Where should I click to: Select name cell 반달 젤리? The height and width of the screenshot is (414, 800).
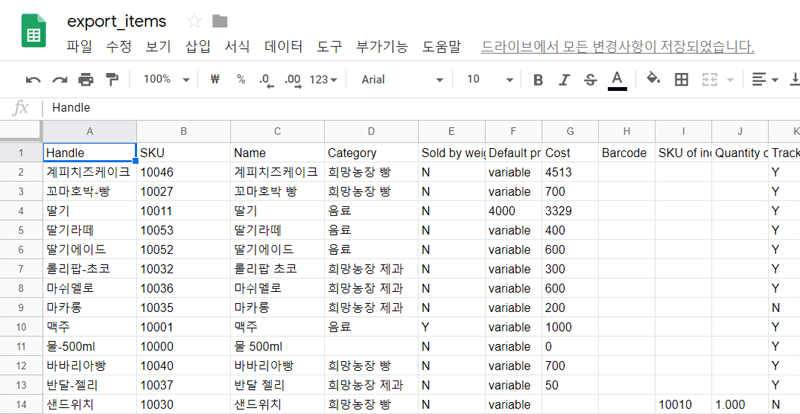coord(277,385)
